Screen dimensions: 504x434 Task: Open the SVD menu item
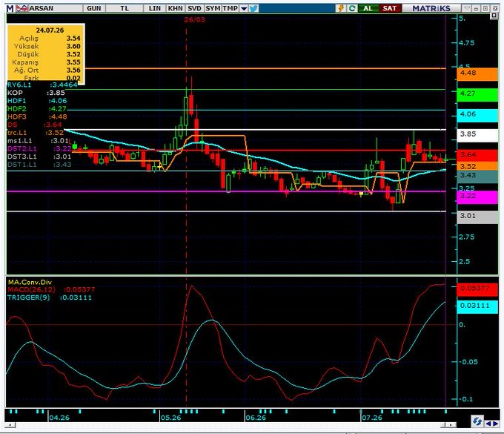click(x=194, y=8)
